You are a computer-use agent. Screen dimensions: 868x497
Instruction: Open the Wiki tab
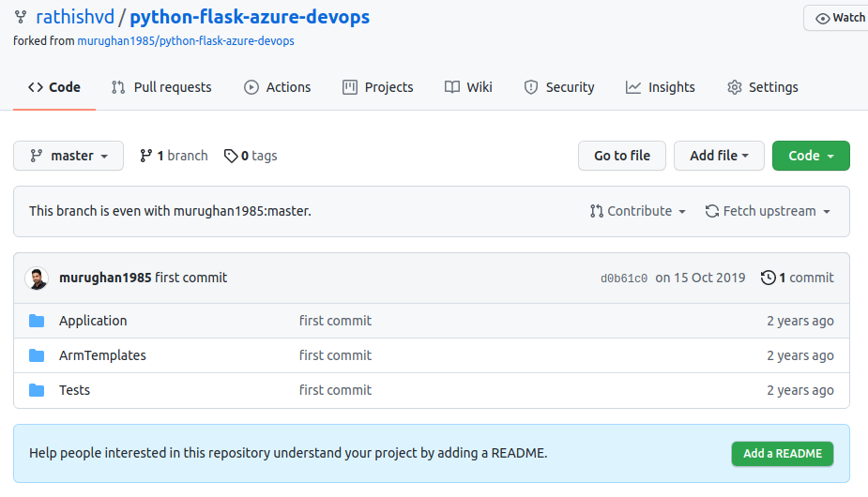point(469,87)
